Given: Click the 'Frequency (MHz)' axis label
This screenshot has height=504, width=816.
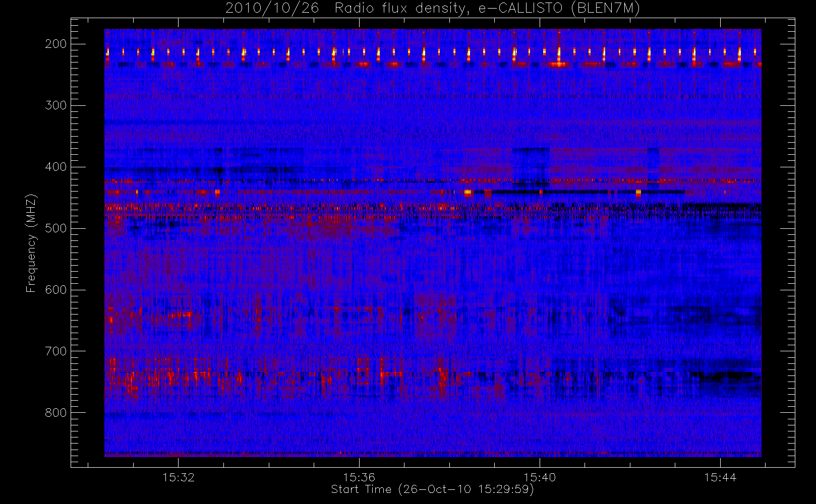Looking at the screenshot, I should click(31, 243).
